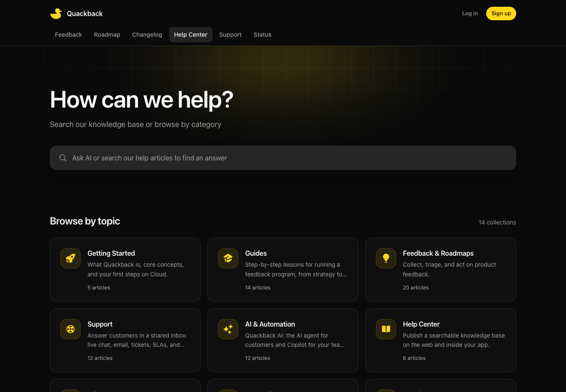This screenshot has width=566, height=392.
Task: Open the Feedback tab
Action: [x=68, y=35]
